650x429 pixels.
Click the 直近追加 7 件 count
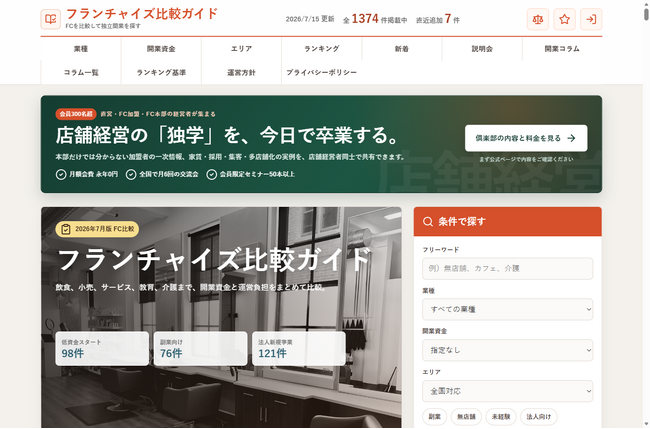point(438,19)
